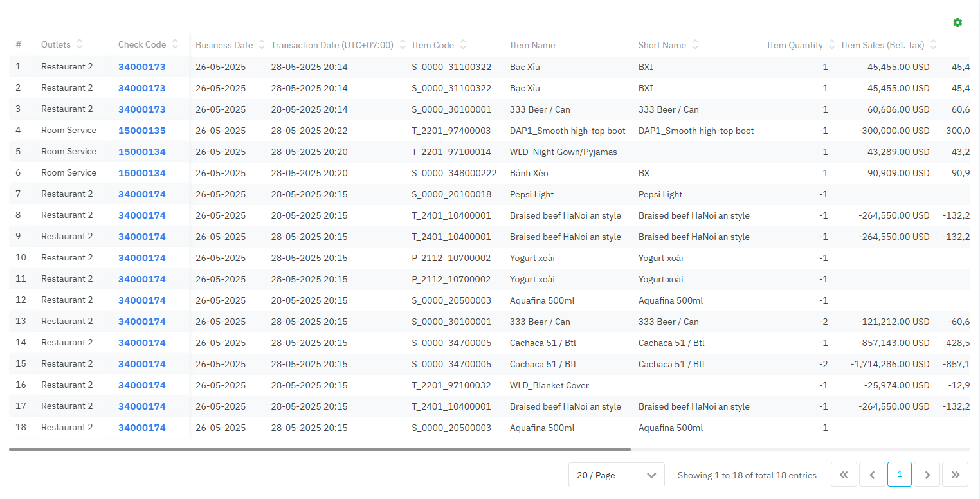The height and width of the screenshot is (499, 980).
Task: Sort by Short Name column arrows
Action: pos(695,45)
